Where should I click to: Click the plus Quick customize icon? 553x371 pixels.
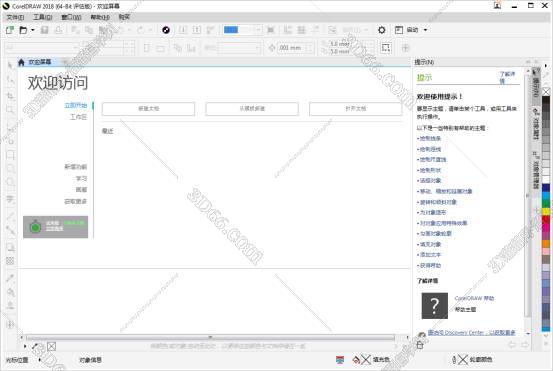405,48
